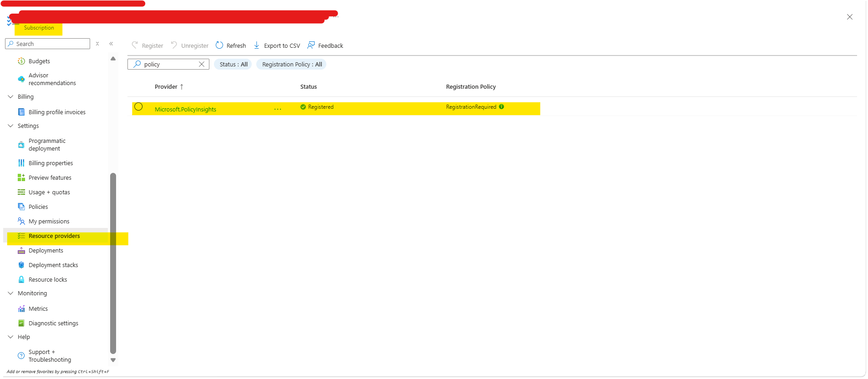The width and height of the screenshot is (868, 379).
Task: Go to Policies menu item
Action: point(38,207)
